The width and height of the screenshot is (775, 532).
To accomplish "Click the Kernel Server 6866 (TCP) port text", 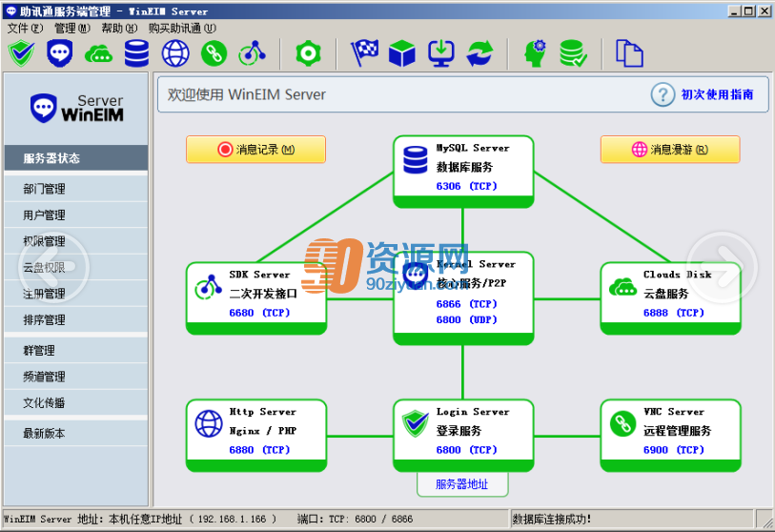I will [x=466, y=303].
